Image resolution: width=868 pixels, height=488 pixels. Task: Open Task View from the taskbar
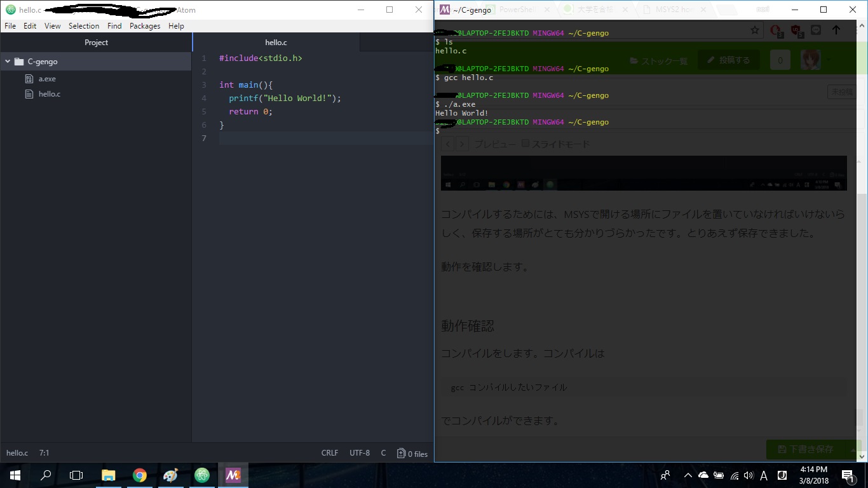tap(76, 475)
